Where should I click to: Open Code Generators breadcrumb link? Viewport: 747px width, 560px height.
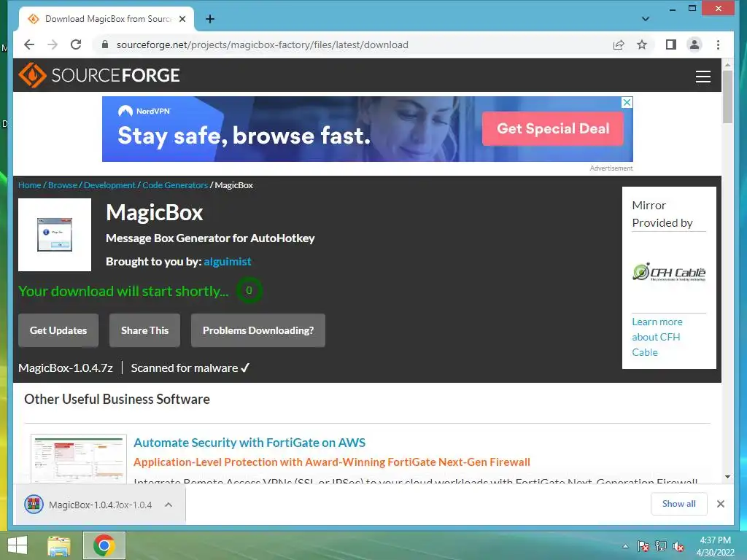(175, 185)
